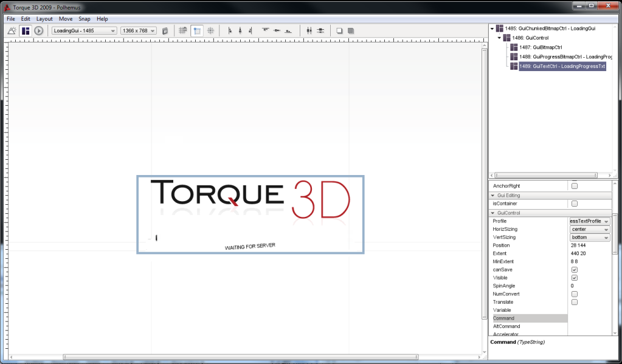
Task: Open the LoadingGui - 1485 dropdown
Action: [x=84, y=30]
